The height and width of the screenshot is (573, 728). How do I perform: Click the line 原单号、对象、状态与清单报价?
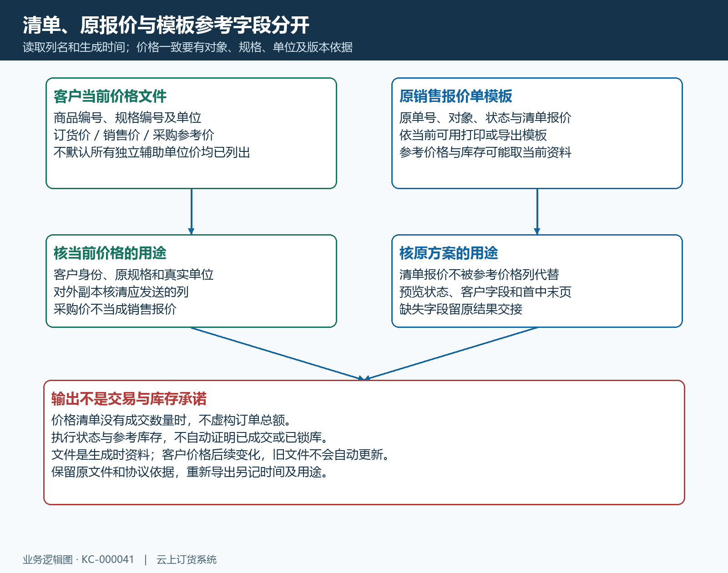click(485, 118)
